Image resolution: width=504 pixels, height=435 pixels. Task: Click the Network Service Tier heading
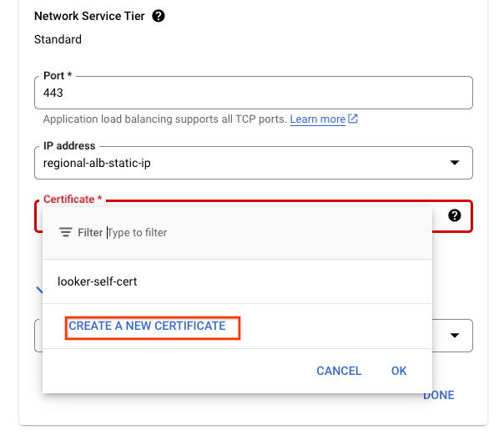(90, 16)
